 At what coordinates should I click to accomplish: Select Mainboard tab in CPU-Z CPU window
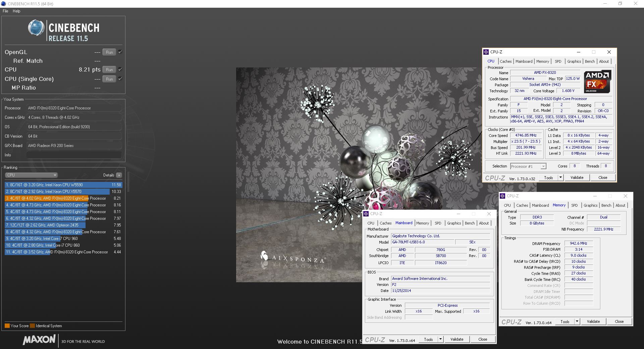click(524, 61)
